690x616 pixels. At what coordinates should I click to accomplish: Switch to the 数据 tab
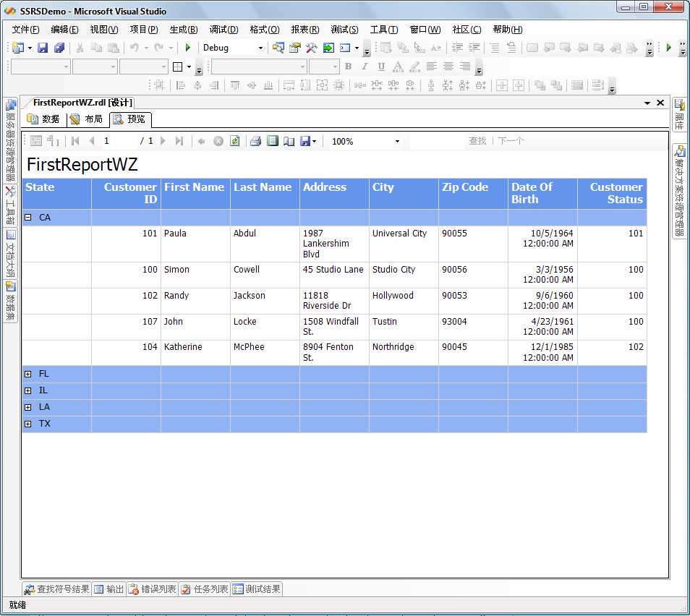[x=43, y=119]
